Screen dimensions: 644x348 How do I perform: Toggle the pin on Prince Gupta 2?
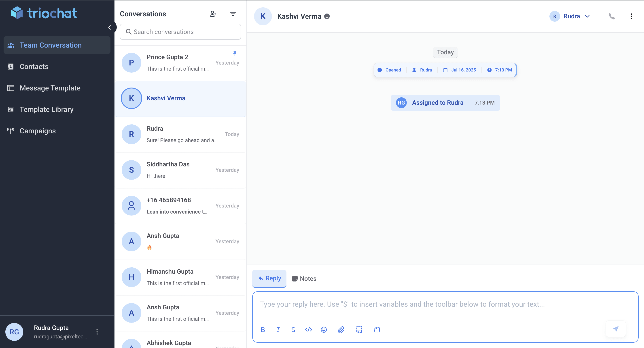[x=235, y=53]
